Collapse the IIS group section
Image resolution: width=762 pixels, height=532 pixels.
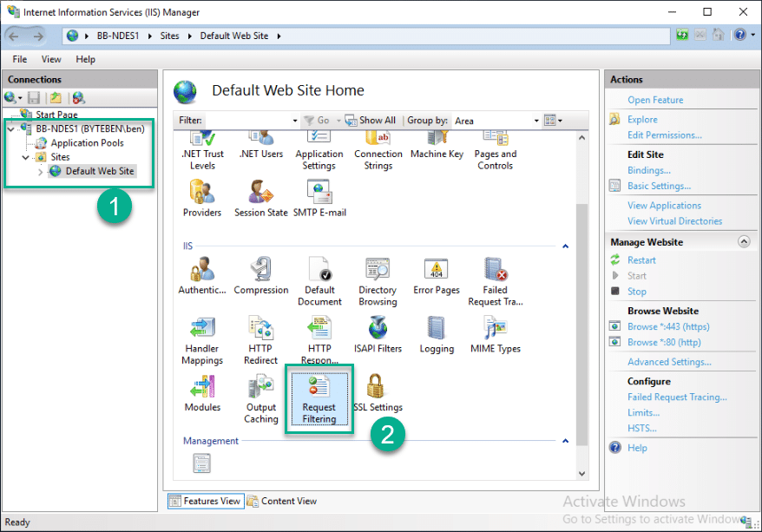[x=565, y=246]
